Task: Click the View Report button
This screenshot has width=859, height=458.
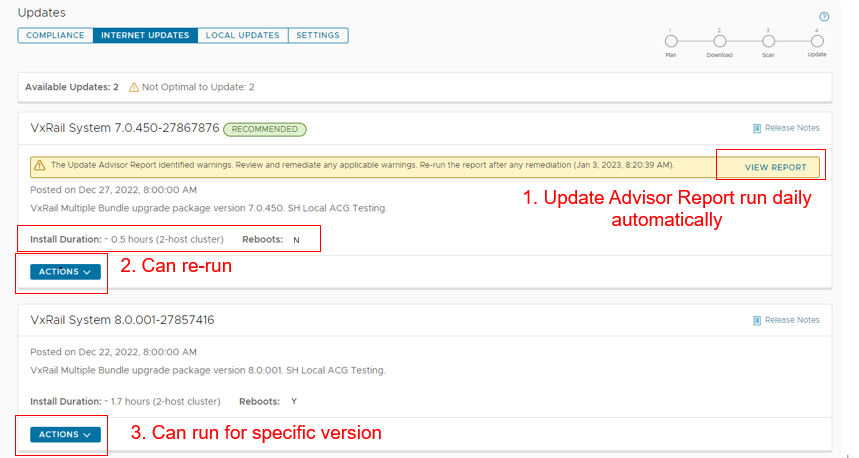Action: pyautogui.click(x=775, y=167)
